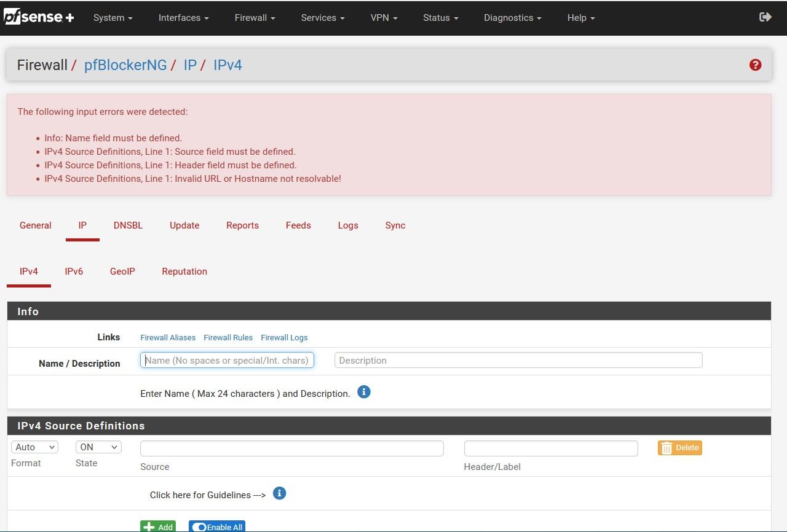Open the Firewall Logs link

point(284,337)
